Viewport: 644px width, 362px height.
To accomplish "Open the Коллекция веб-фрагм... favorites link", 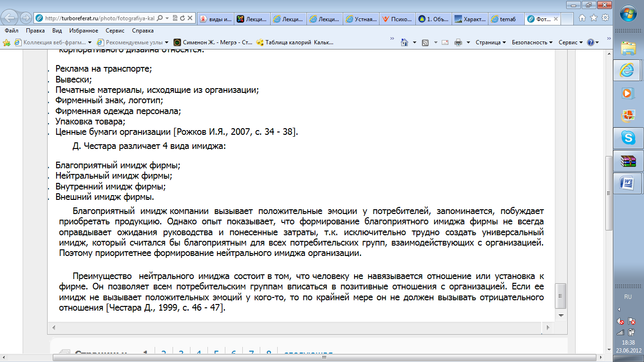I will pyautogui.click(x=50, y=42).
